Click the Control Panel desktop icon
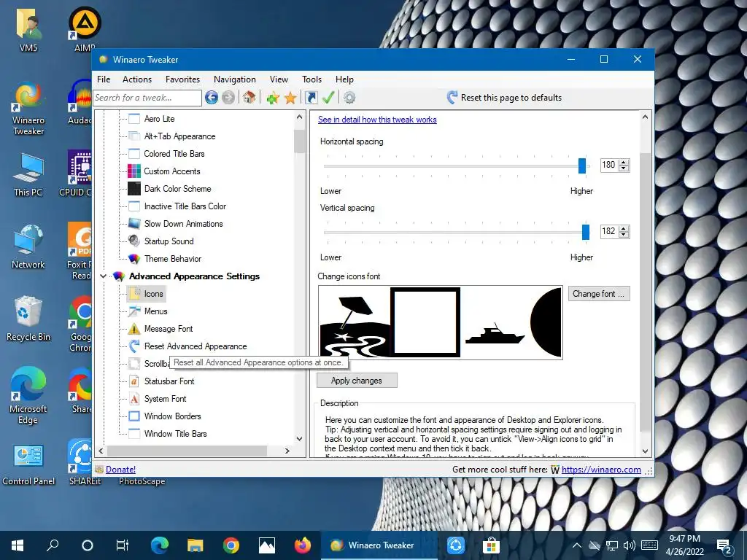Screen dimensions: 747x560 pos(28,464)
